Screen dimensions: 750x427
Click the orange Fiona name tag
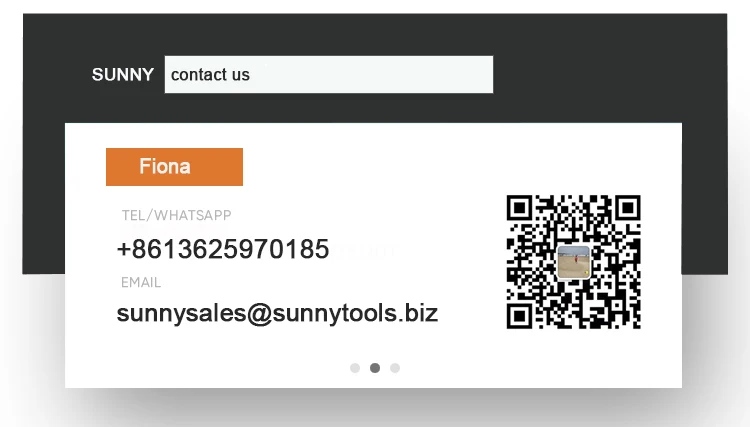pos(174,167)
